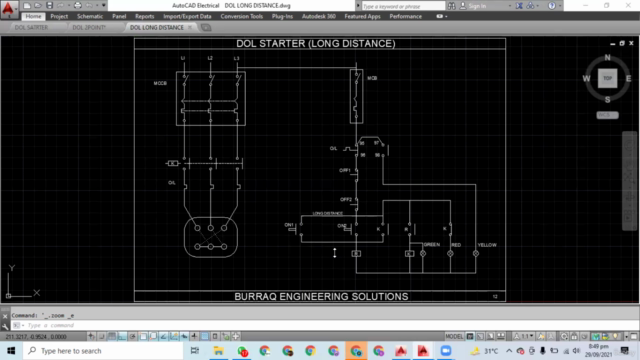Click the Plot printer icon

point(78,6)
